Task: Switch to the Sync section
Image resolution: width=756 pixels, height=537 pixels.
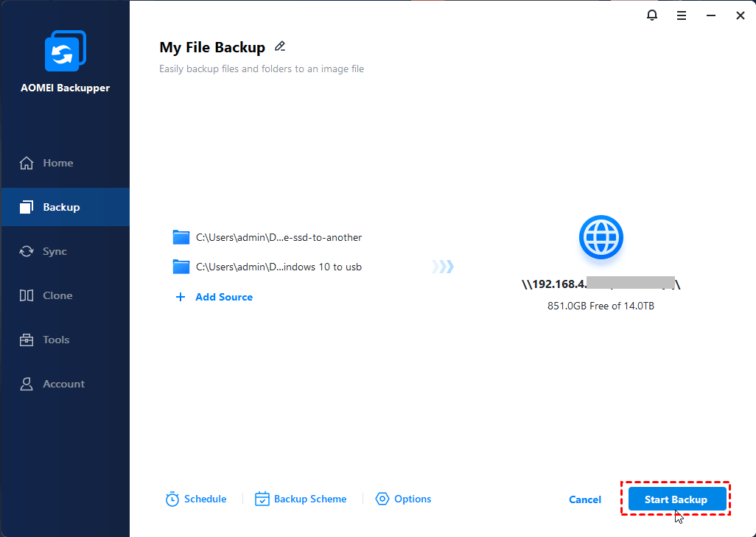Action: [55, 251]
